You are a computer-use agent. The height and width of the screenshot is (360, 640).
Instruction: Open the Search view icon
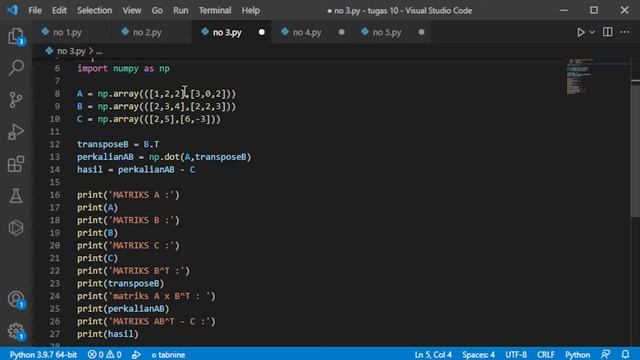(16, 67)
